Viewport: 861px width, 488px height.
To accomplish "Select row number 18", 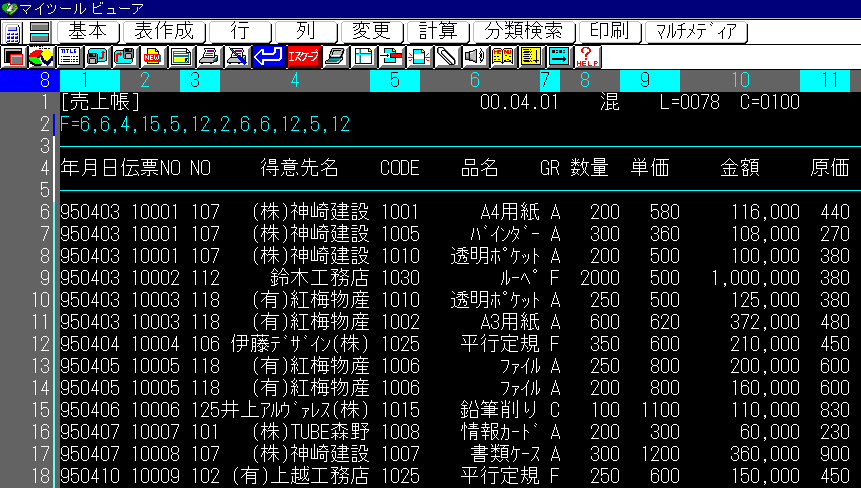I will click(41, 476).
